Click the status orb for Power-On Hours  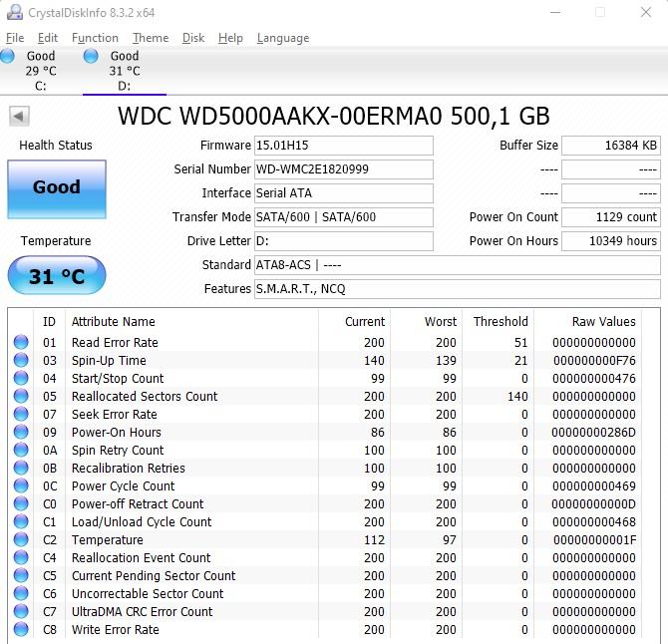click(21, 433)
